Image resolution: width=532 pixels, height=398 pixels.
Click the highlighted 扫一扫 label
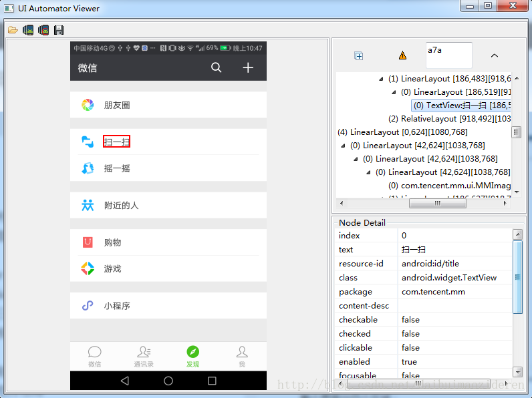[x=117, y=142]
